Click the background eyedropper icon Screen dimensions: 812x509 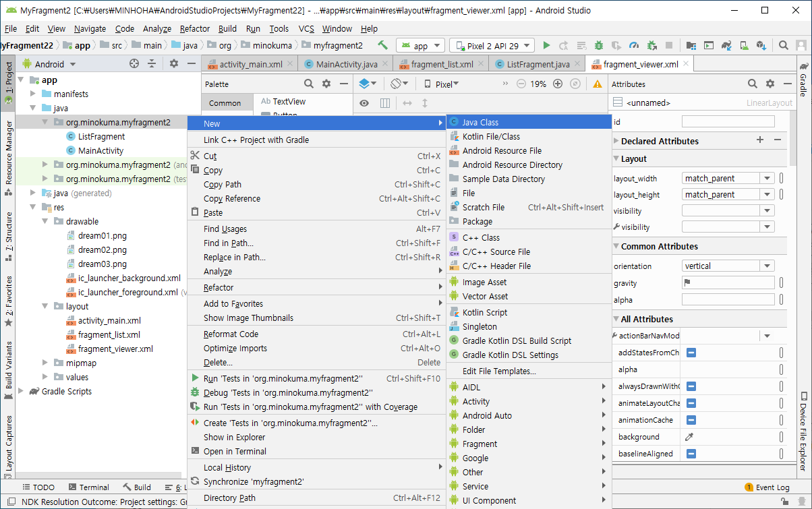click(x=689, y=437)
